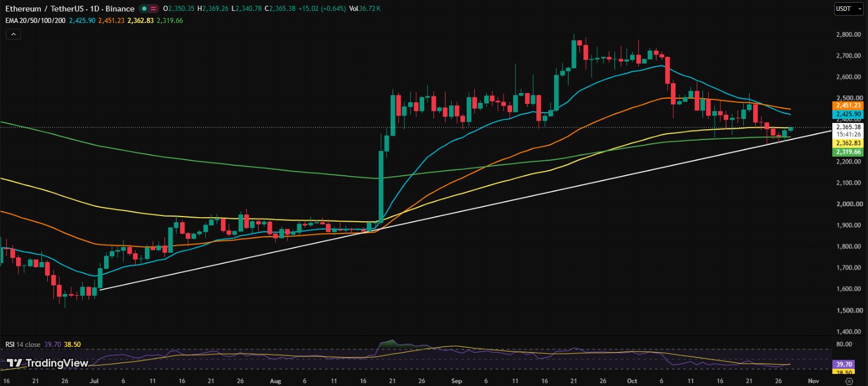Viewport: 868px width, 386px height.
Task: Click the pink approximate-data wave icon
Action: point(153,9)
